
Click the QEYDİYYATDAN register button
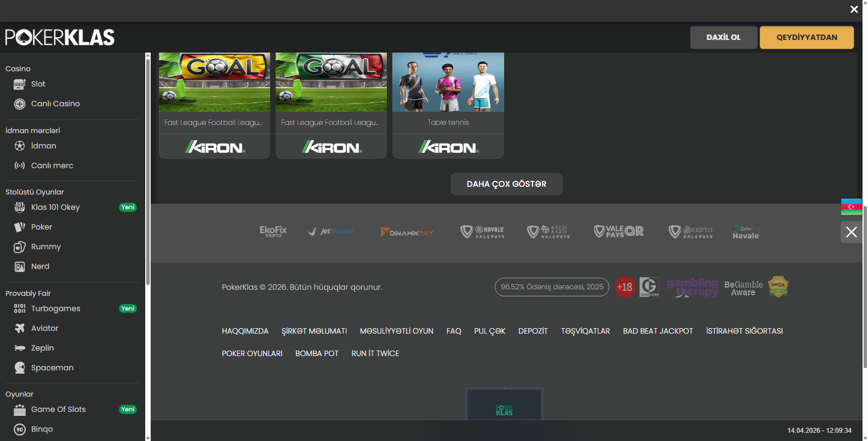807,37
